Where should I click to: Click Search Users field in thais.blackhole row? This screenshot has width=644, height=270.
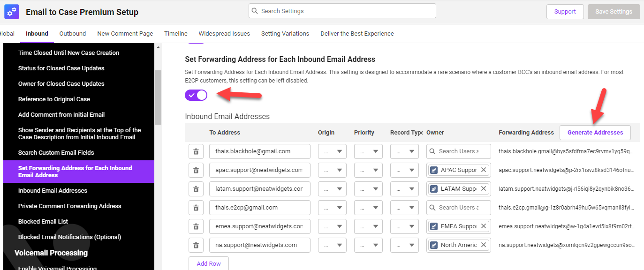pyautogui.click(x=459, y=151)
